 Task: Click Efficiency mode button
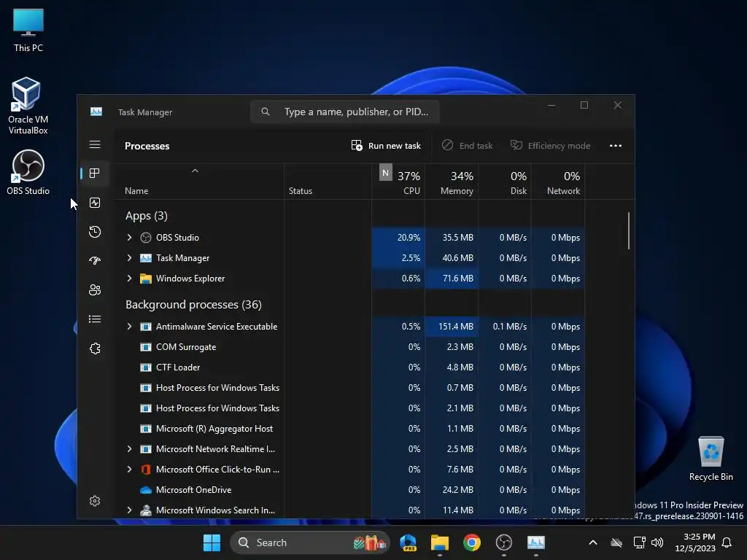tap(550, 146)
